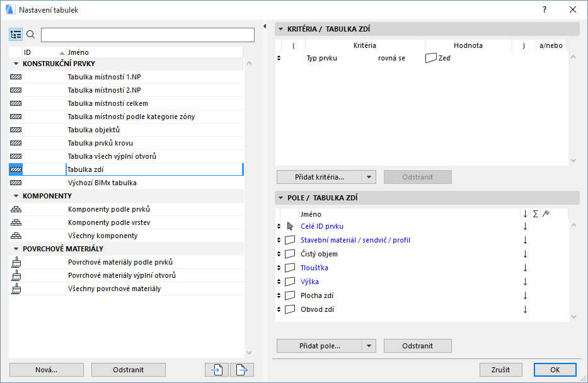Open the Přidat pole dropdown arrow
Screen dimensions: 588x383
369,346
